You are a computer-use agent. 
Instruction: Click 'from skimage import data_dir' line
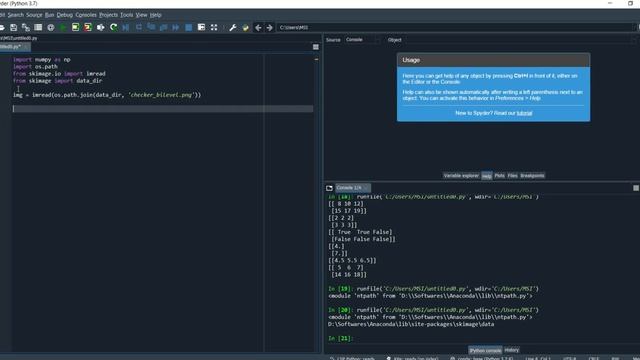click(x=58, y=81)
